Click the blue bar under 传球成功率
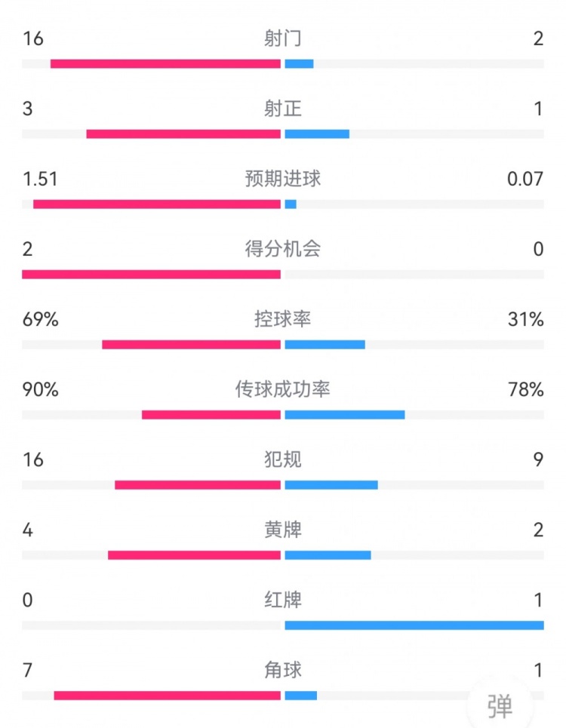The height and width of the screenshot is (728, 566). (x=345, y=414)
